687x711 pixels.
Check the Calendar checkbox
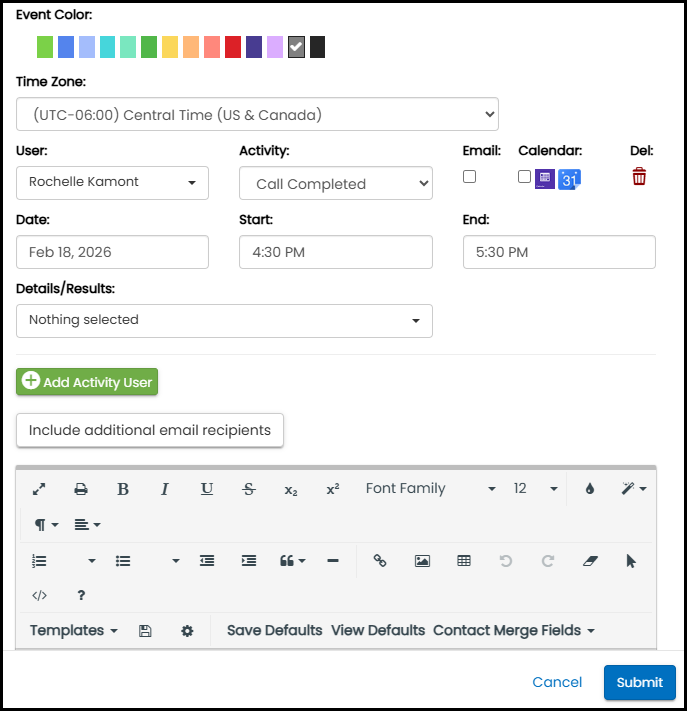(524, 176)
